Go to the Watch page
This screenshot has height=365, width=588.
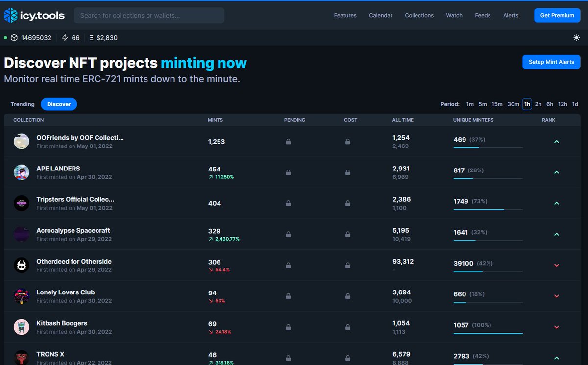(454, 15)
